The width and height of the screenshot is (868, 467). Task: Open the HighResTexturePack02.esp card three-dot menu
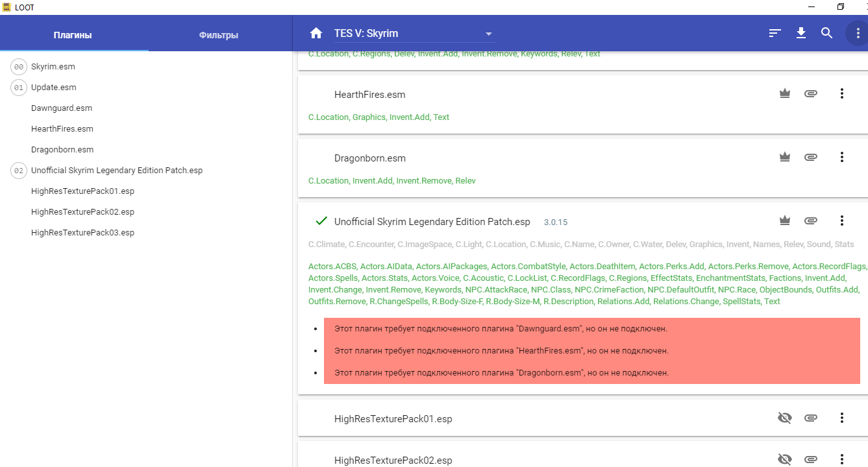point(842,459)
